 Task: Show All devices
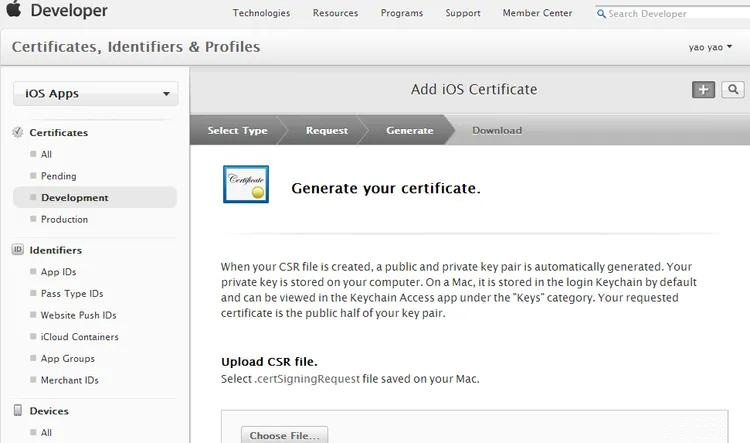46,432
